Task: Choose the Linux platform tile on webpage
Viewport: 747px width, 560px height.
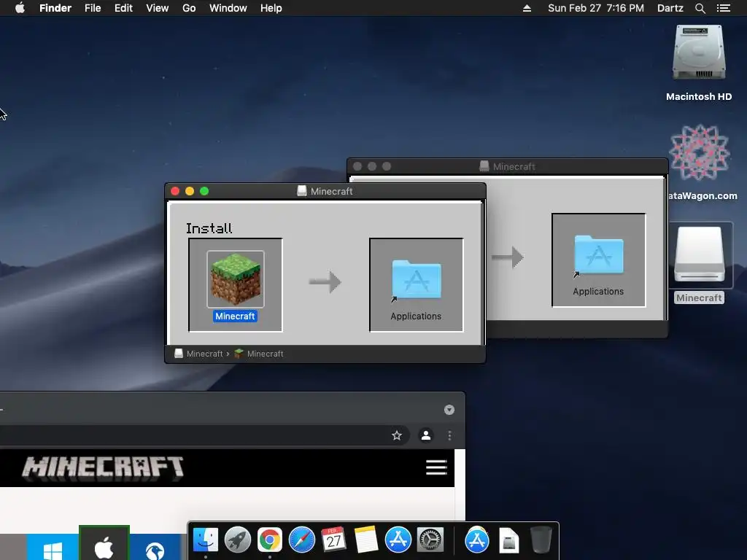Action: click(x=155, y=548)
